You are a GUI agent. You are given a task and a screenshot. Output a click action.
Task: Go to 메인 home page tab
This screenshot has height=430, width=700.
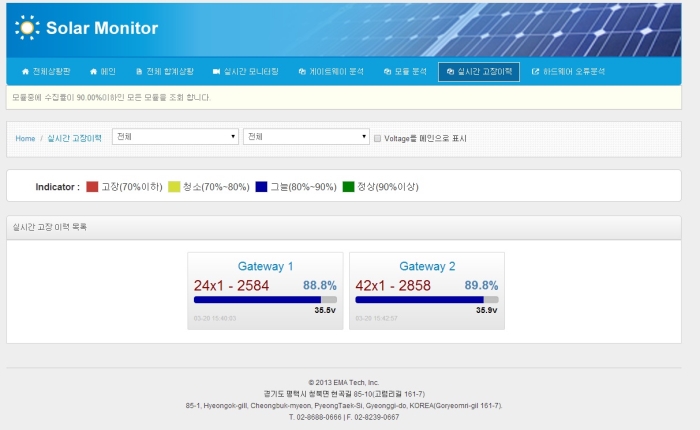102,72
